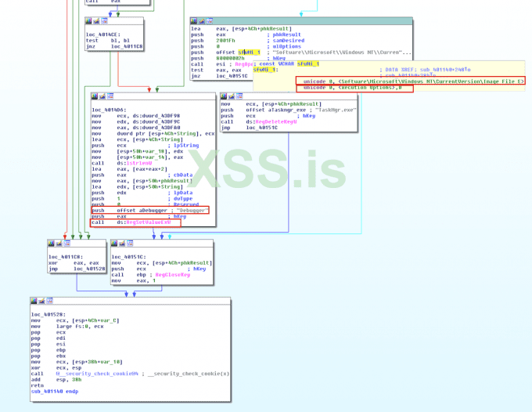This screenshot has height=412, width=532.
Task: Click the __security_check_cookie call target
Action: click(97, 374)
